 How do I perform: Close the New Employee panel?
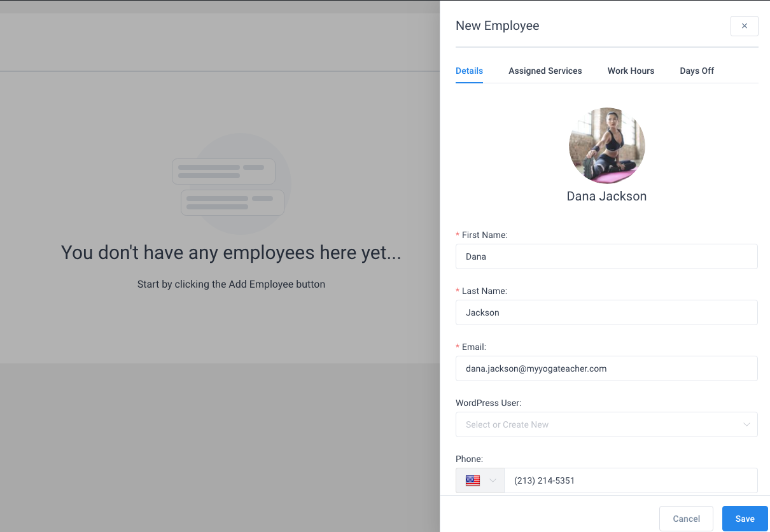click(744, 26)
